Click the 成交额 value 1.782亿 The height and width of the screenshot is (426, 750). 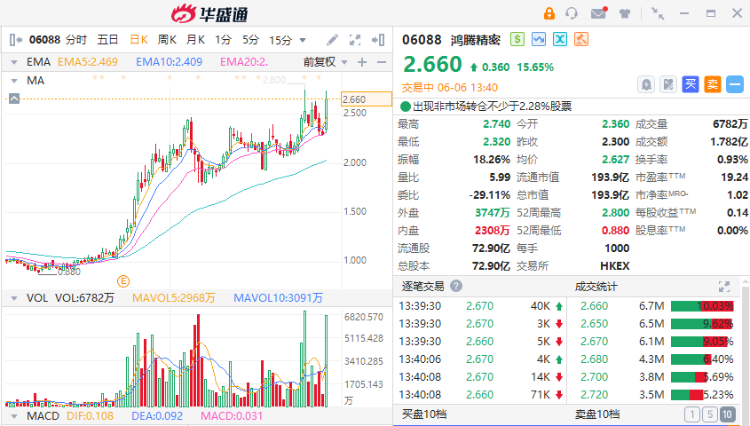(728, 142)
